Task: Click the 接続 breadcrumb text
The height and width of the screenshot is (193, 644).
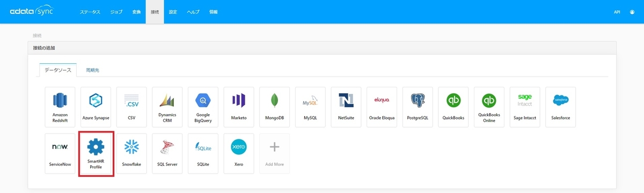Action: click(37, 35)
